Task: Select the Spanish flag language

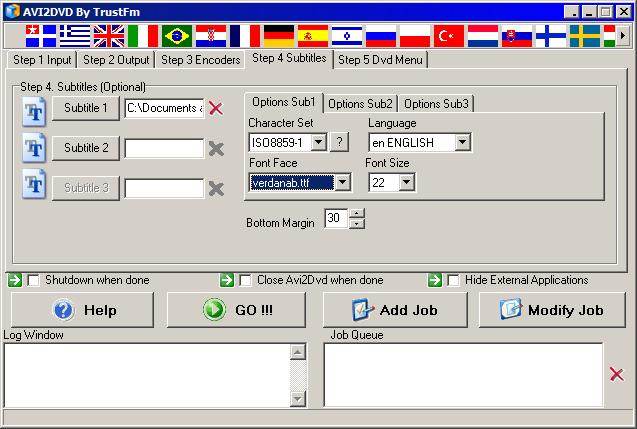Action: [313, 36]
